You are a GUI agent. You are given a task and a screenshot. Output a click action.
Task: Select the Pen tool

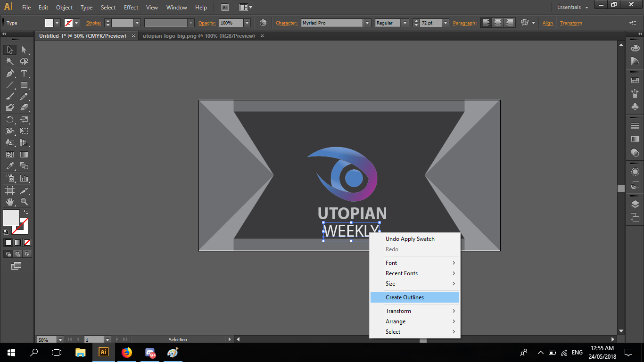[x=10, y=74]
